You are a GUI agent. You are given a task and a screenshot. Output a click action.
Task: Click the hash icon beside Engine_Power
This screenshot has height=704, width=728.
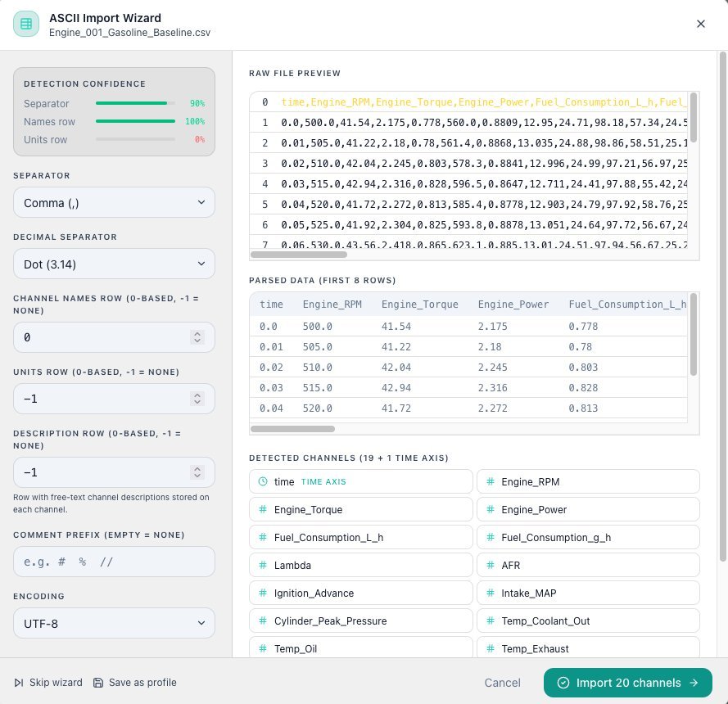click(491, 509)
